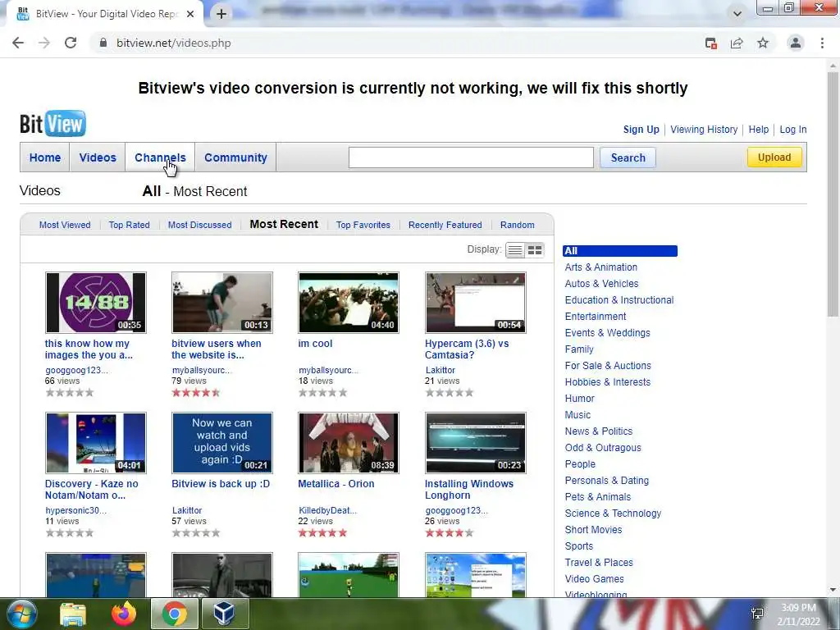Select Entertainment category

click(596, 317)
